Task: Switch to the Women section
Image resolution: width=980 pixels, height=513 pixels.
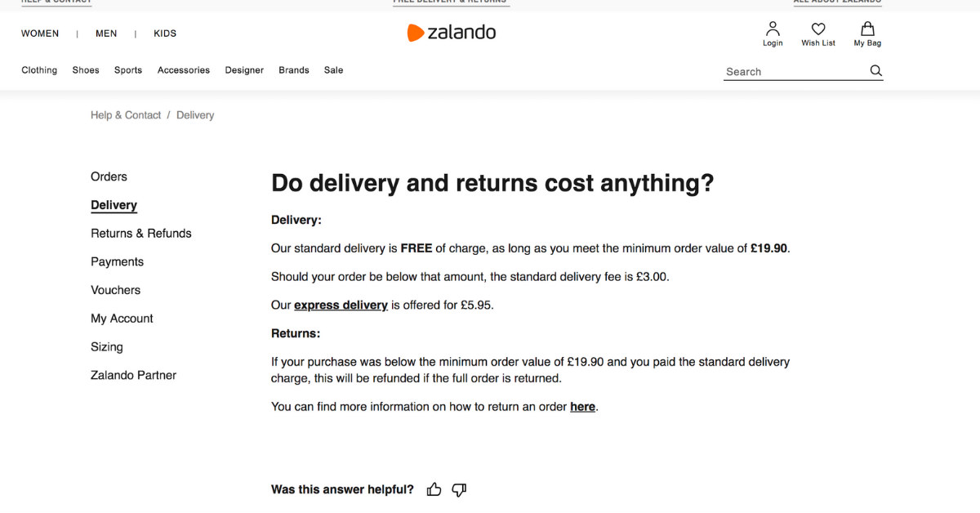Action: pos(40,33)
